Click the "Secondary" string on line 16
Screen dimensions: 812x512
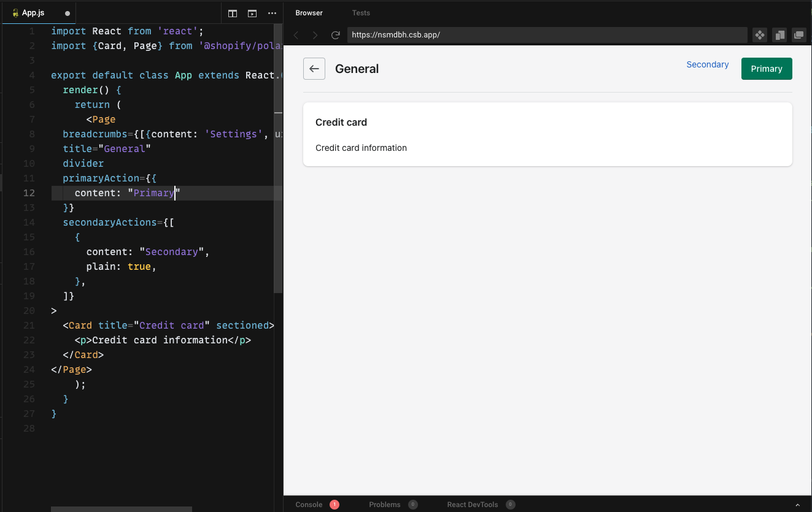(172, 251)
